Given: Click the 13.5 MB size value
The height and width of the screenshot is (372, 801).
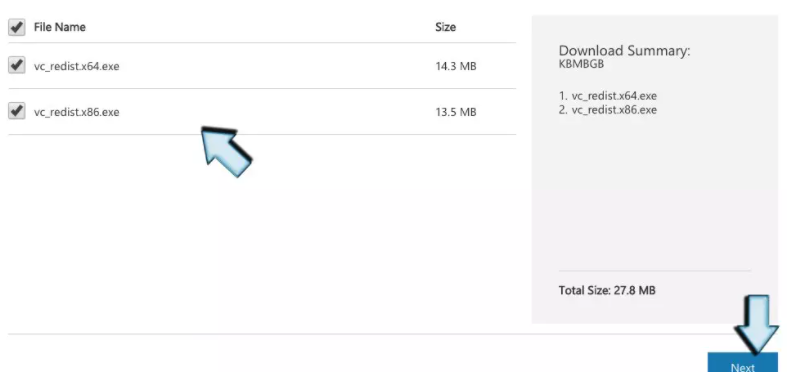Looking at the screenshot, I should click(456, 112).
